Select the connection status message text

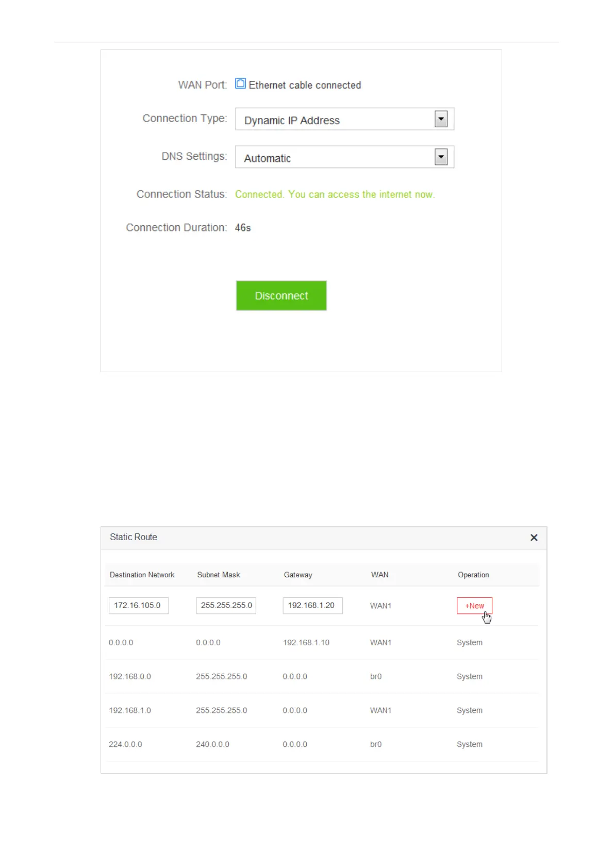pos(335,194)
